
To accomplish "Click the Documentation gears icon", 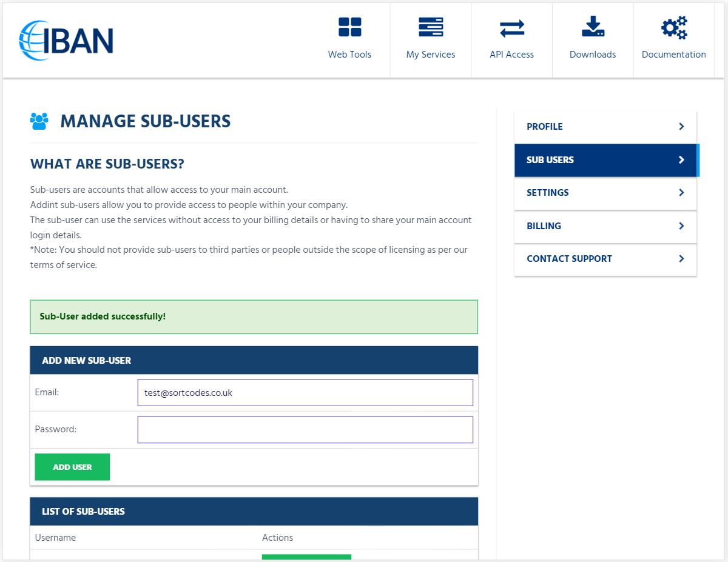I will click(x=673, y=27).
